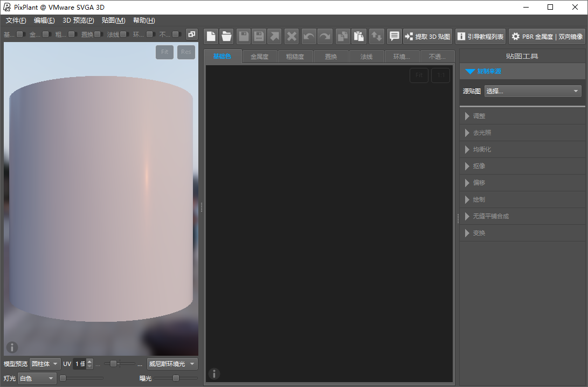The height and width of the screenshot is (387, 588).
Task: Switch to the 环境... tab
Action: [x=402, y=57]
